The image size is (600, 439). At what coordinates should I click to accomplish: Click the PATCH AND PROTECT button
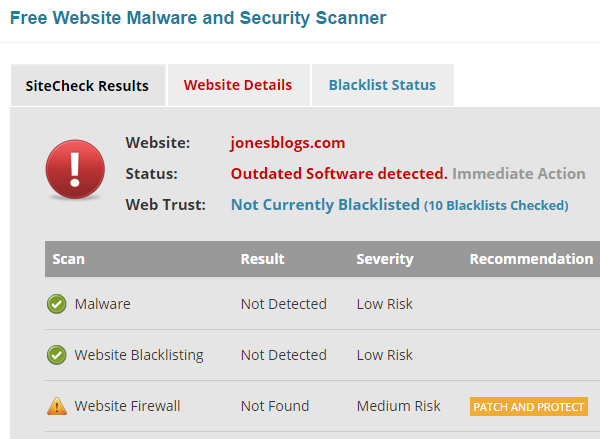pyautogui.click(x=528, y=406)
